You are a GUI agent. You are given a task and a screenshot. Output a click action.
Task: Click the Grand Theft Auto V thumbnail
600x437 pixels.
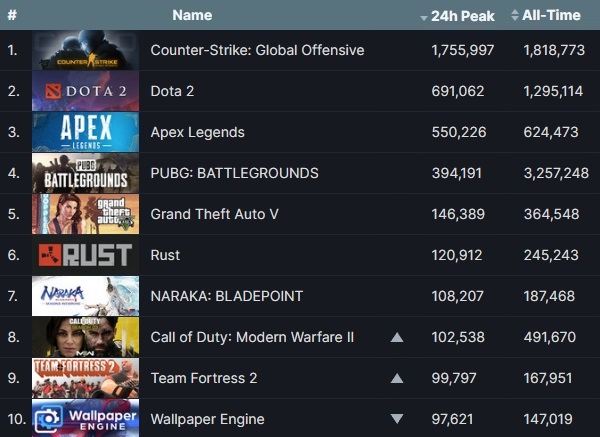tap(86, 214)
